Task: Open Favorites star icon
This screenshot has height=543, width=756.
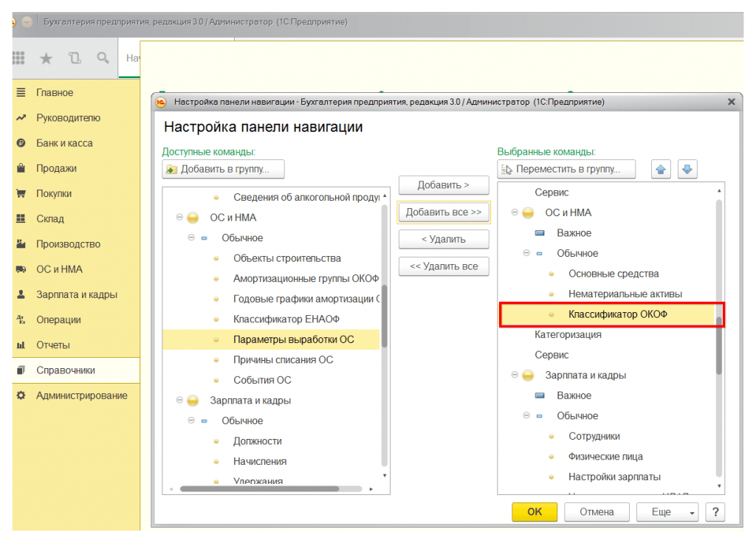Action: (x=47, y=58)
